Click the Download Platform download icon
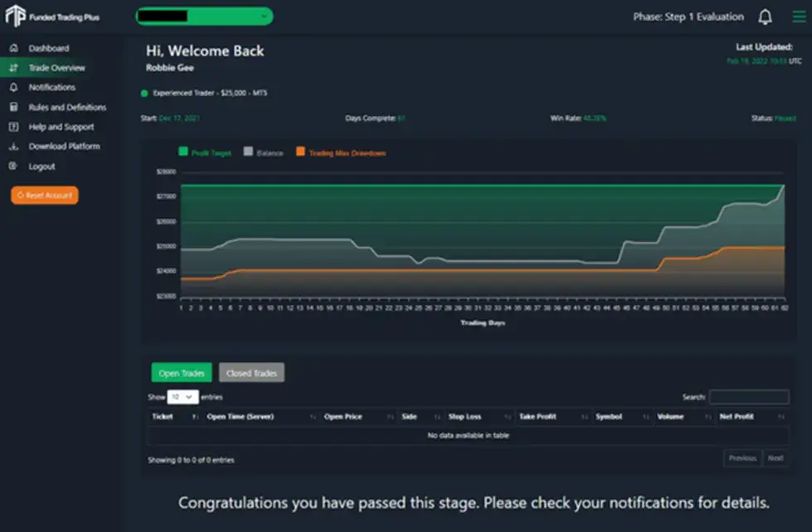 tap(14, 147)
